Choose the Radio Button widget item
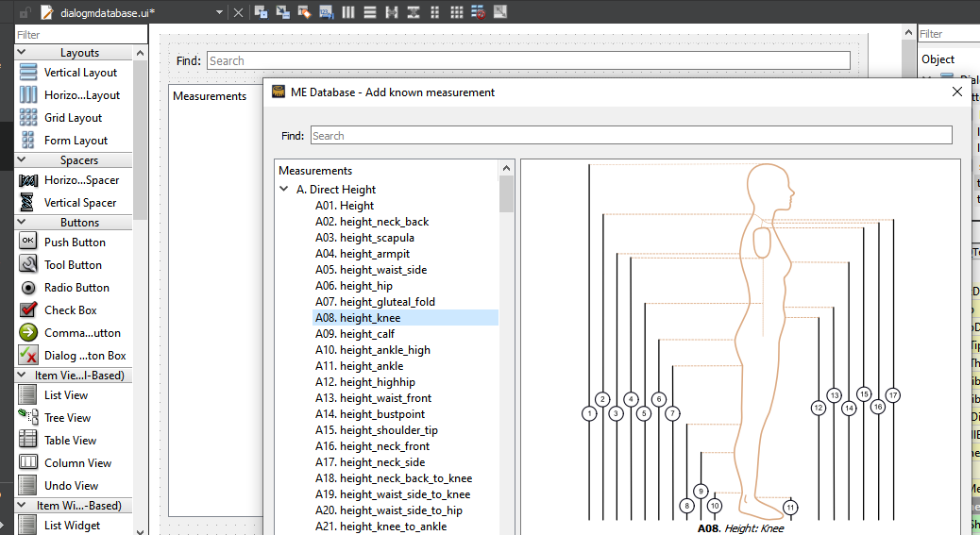The width and height of the screenshot is (980, 535). (76, 288)
